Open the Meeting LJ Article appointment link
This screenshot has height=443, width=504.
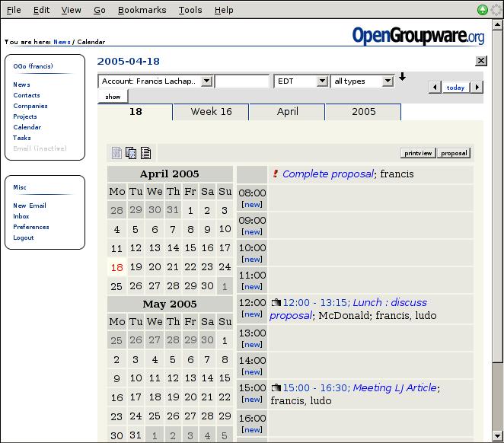click(x=394, y=388)
